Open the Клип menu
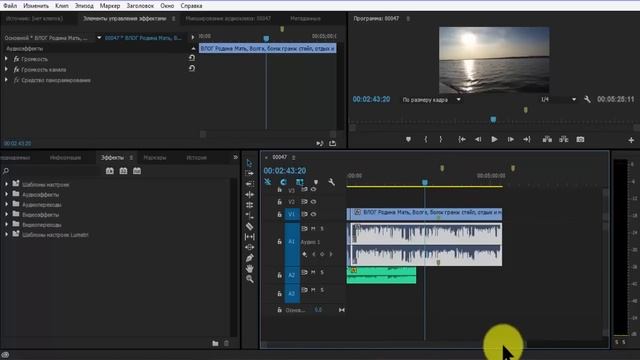The width and height of the screenshot is (640, 360). click(62, 6)
